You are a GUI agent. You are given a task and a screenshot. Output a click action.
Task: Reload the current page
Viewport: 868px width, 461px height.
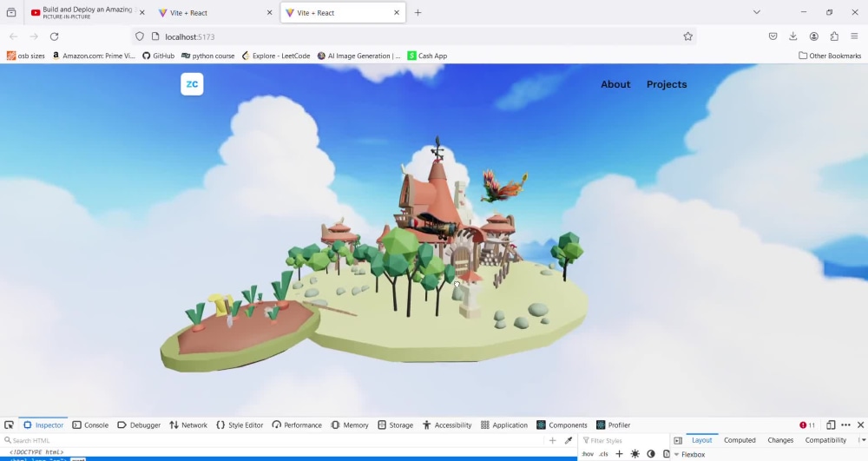(x=54, y=36)
